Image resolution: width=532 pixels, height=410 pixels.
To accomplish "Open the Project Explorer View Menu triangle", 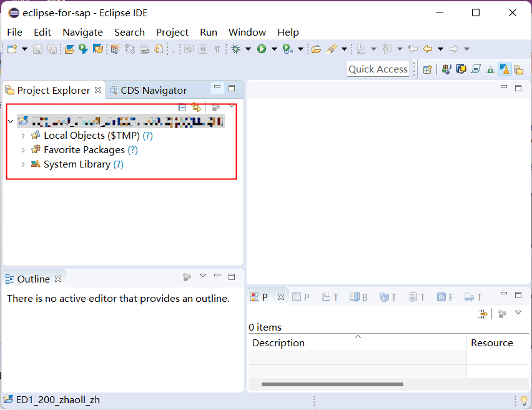I will pos(232,106).
